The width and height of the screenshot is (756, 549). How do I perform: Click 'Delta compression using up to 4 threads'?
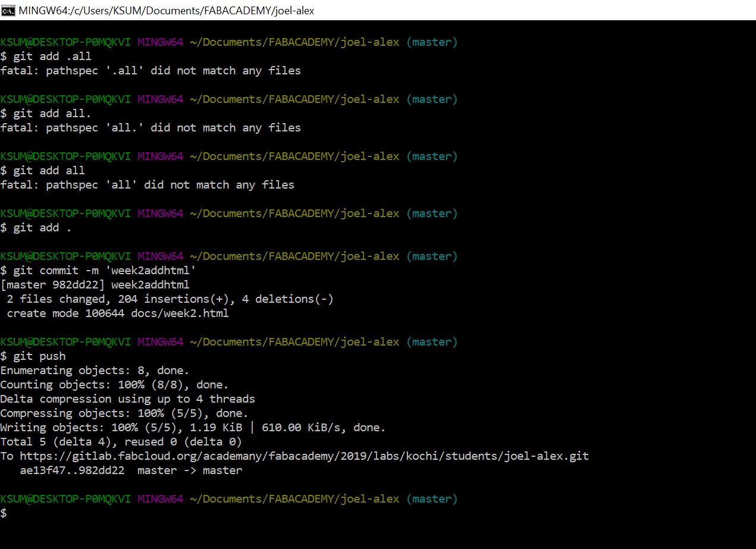(128, 399)
